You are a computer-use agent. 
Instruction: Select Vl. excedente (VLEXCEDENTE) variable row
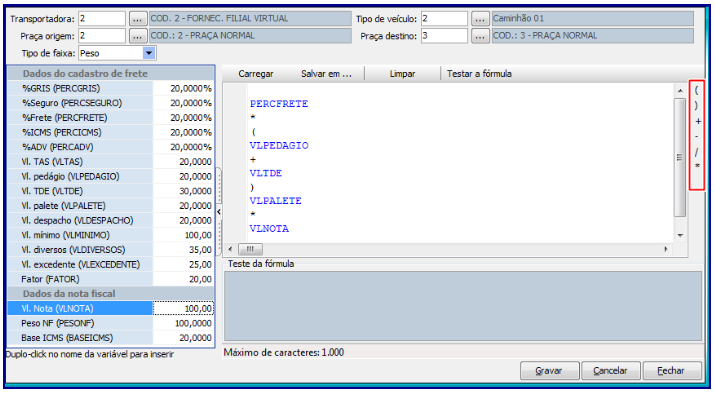(x=110, y=264)
